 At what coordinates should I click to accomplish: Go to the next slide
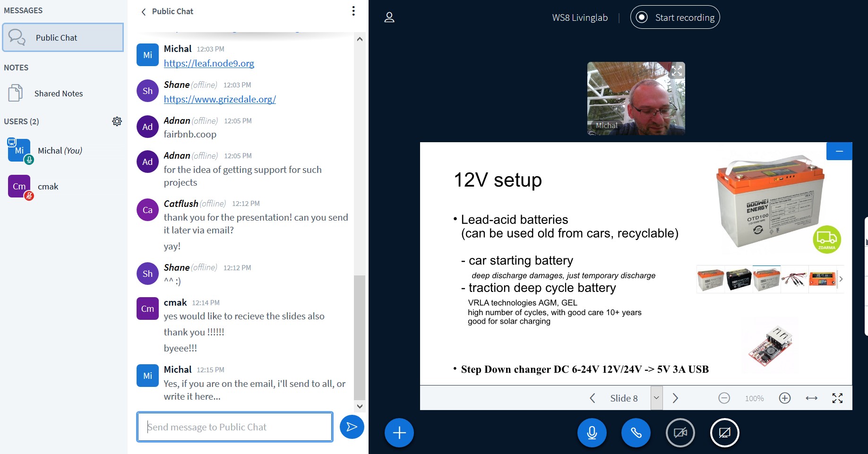[675, 398]
